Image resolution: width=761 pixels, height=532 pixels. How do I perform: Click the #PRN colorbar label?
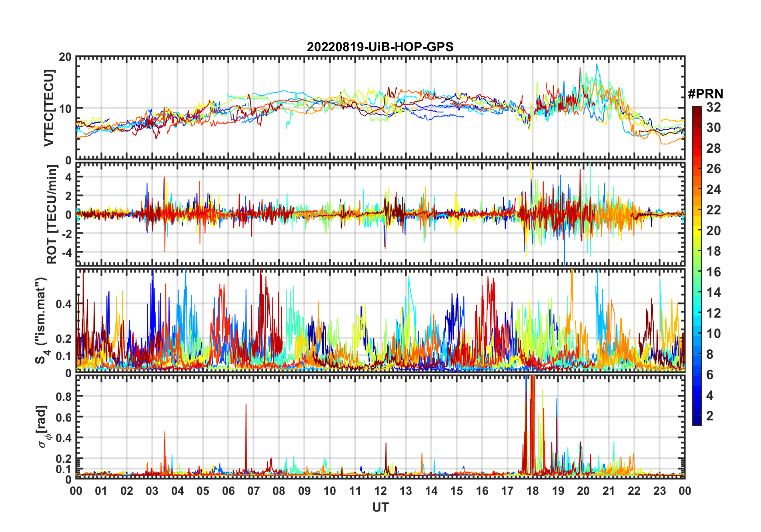click(705, 94)
